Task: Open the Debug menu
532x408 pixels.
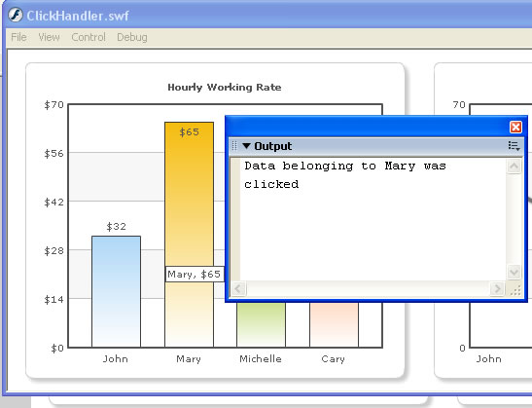Action: coord(132,37)
